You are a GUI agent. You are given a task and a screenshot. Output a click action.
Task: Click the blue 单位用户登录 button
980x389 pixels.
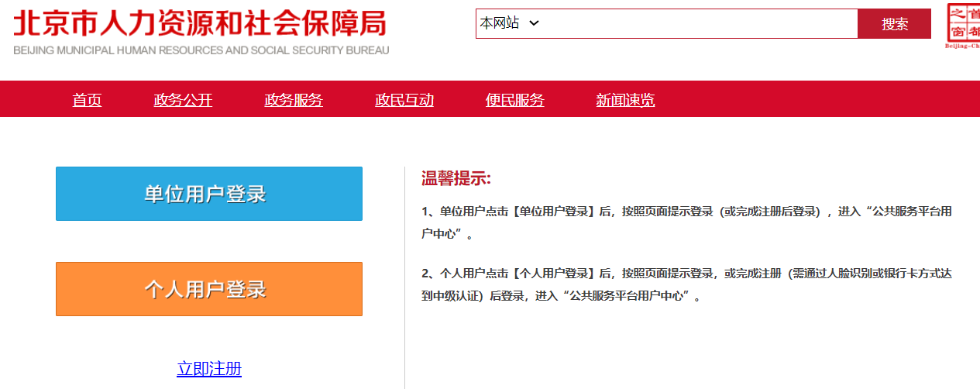209,194
